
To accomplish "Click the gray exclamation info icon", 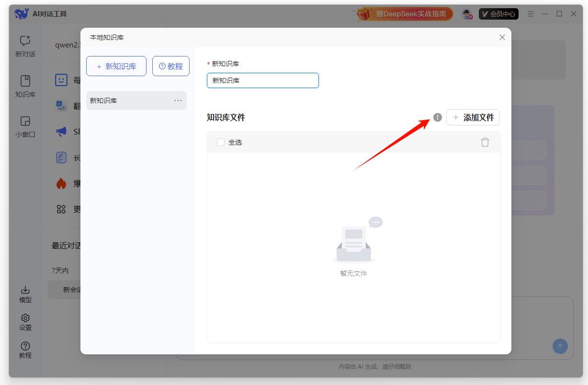I will point(437,117).
